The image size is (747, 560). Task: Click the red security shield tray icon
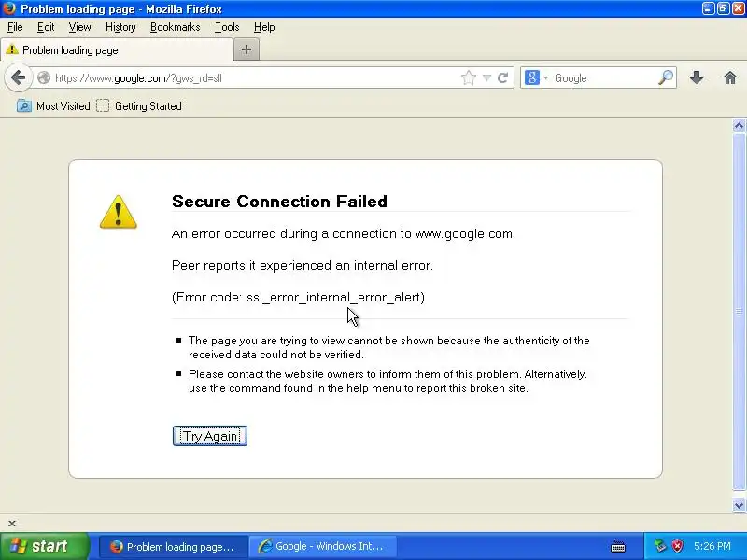(x=678, y=546)
